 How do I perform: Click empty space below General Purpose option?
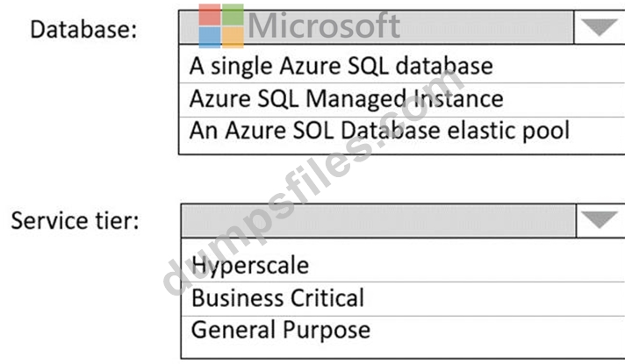[x=403, y=351]
